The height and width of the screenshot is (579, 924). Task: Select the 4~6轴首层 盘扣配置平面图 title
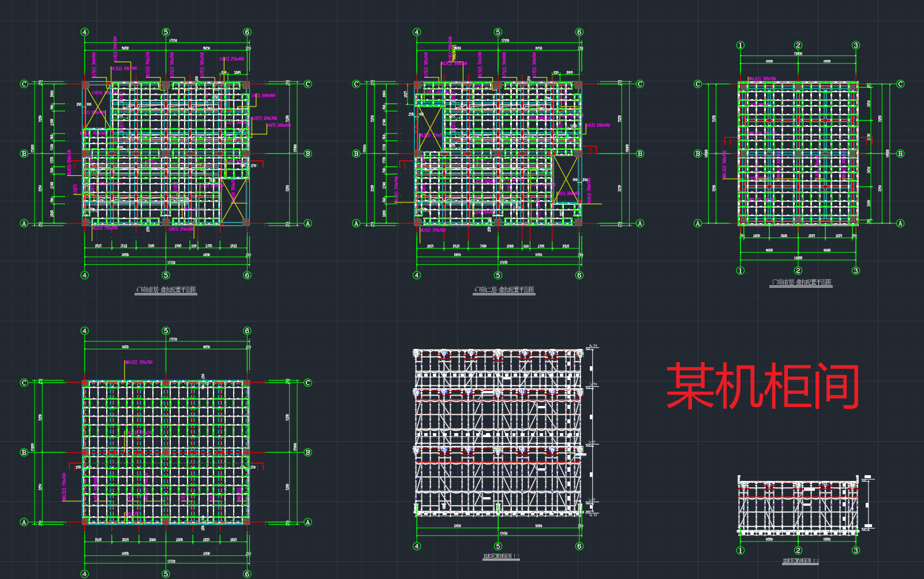point(166,290)
